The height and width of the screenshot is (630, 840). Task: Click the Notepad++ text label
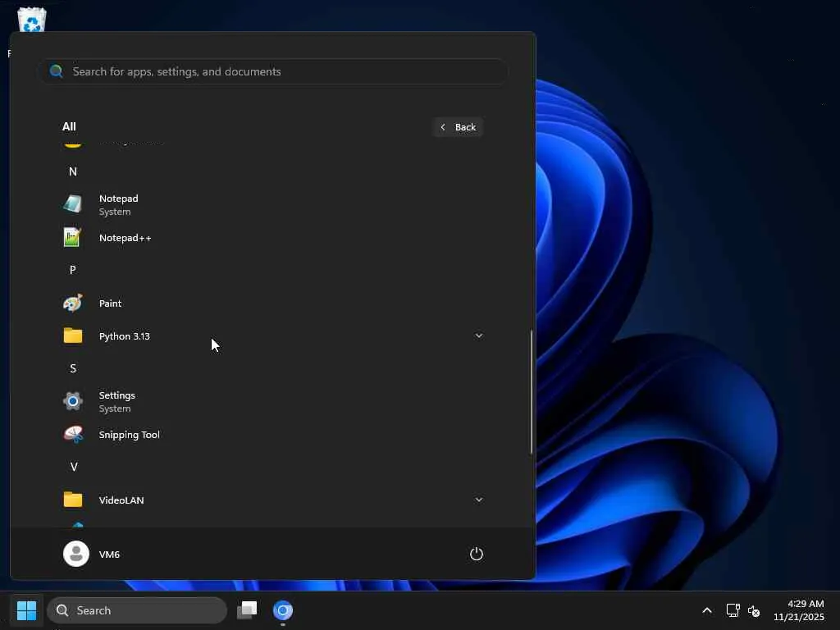pyautogui.click(x=125, y=238)
